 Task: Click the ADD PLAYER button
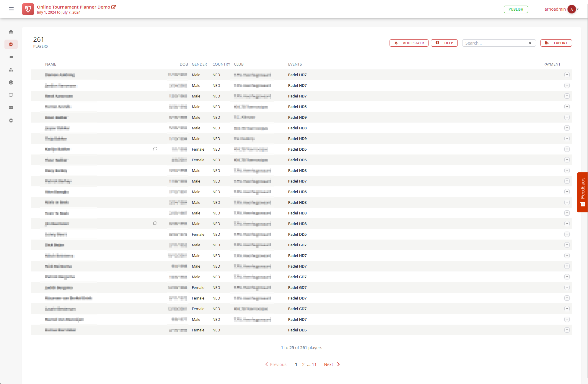pyautogui.click(x=409, y=43)
